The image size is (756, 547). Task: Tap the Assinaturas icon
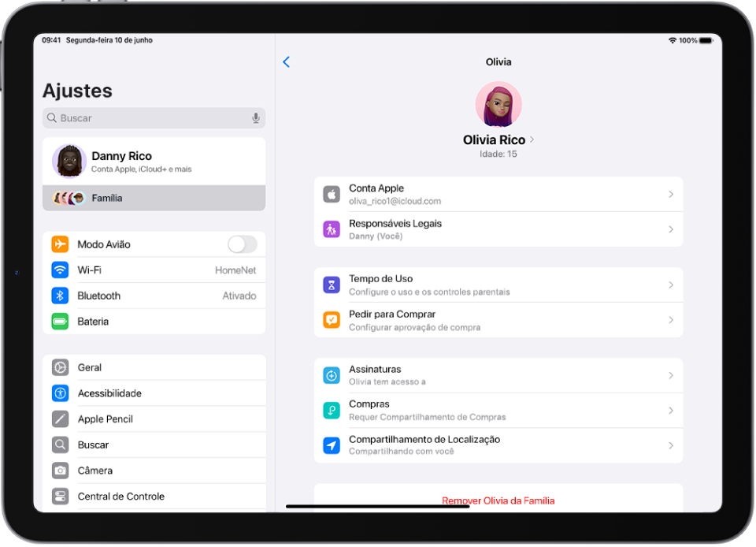coord(332,375)
